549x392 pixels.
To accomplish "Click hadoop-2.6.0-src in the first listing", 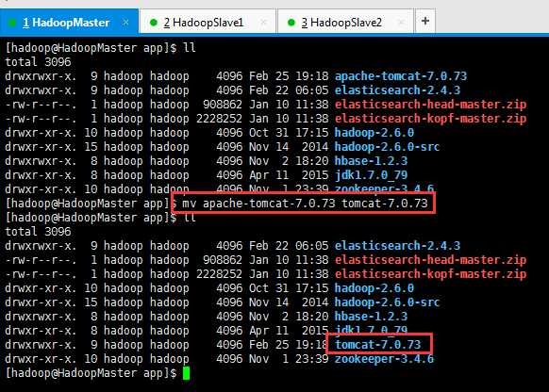I will pyautogui.click(x=387, y=146).
